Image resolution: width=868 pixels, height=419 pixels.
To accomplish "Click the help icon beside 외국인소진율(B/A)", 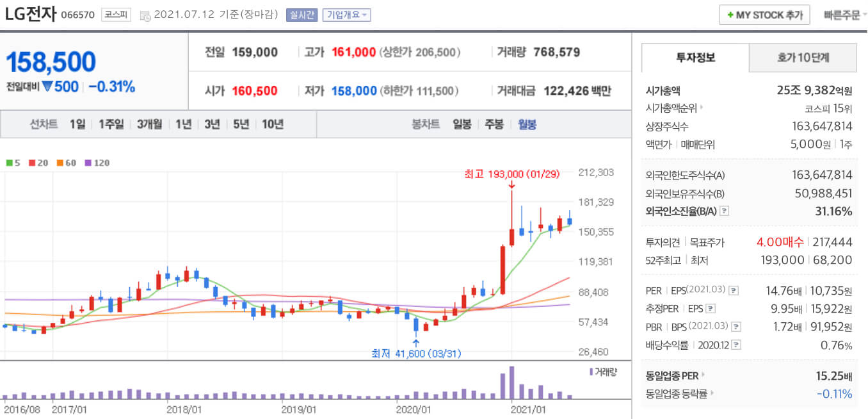I will tap(724, 211).
